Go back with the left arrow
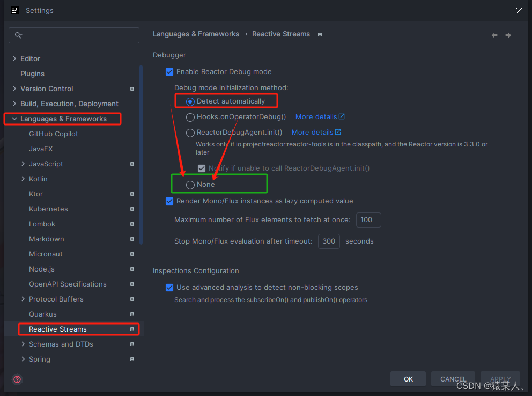 click(494, 35)
